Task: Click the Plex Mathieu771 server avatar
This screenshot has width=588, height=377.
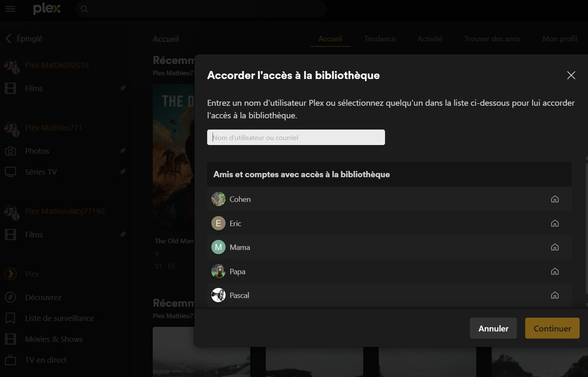Action: click(x=11, y=128)
